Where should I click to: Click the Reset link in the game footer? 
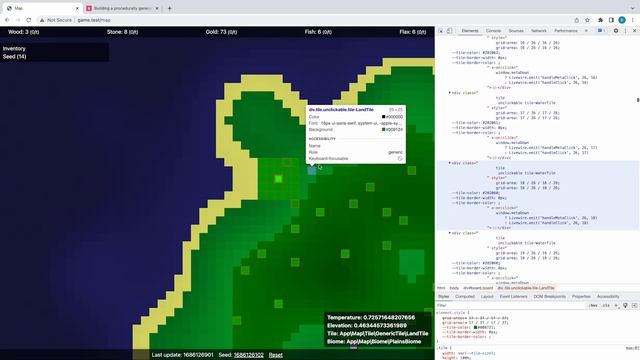pos(276,355)
